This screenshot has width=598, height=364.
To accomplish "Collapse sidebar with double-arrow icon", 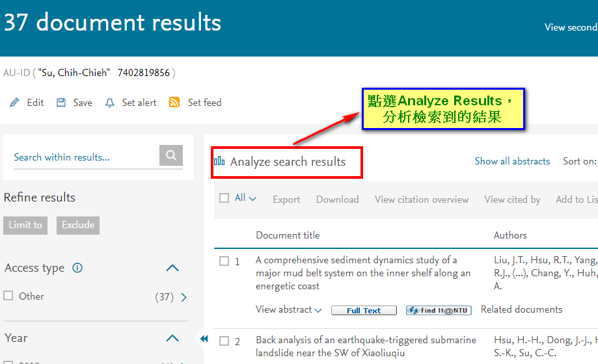I will click(204, 339).
